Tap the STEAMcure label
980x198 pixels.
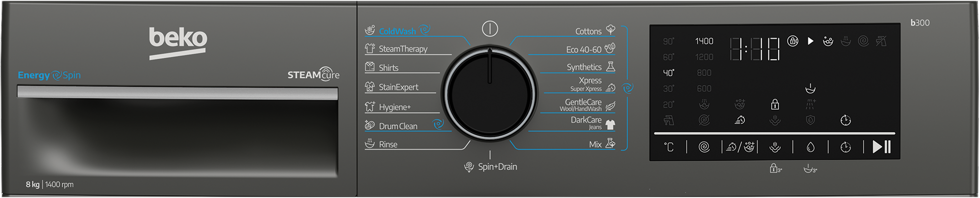(x=314, y=74)
